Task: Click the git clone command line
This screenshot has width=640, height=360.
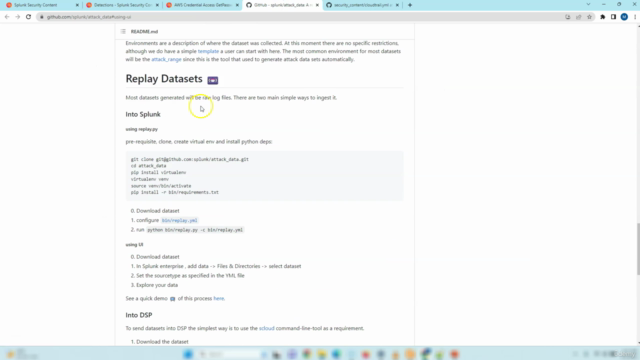Action: [190, 160]
